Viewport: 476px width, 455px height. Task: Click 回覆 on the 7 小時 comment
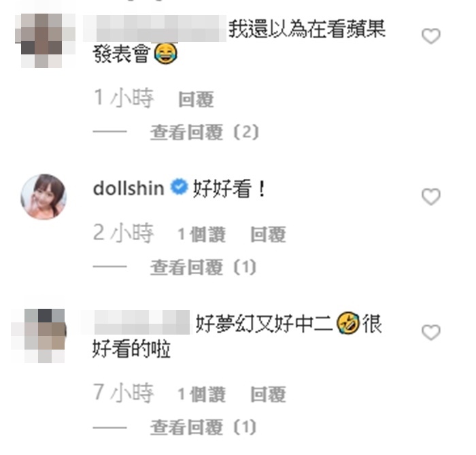(x=269, y=394)
